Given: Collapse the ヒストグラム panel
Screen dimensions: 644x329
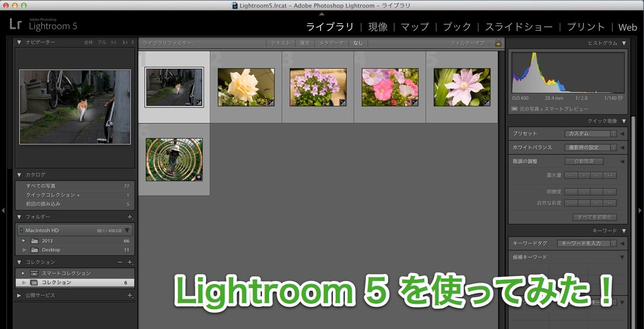Looking at the screenshot, I should pos(624,43).
